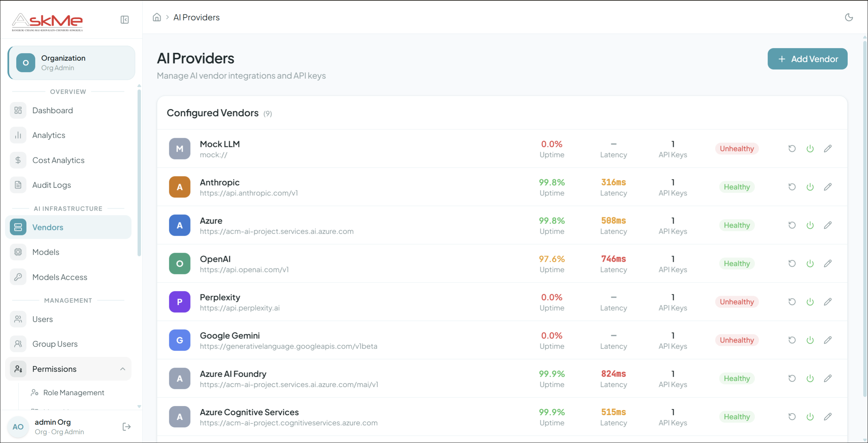Image resolution: width=868 pixels, height=443 pixels.
Task: Collapse the Permissions section chevron
Action: click(x=123, y=369)
